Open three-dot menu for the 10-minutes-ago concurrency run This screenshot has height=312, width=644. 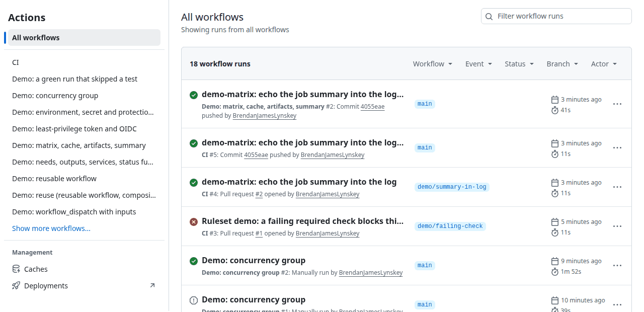click(x=617, y=305)
